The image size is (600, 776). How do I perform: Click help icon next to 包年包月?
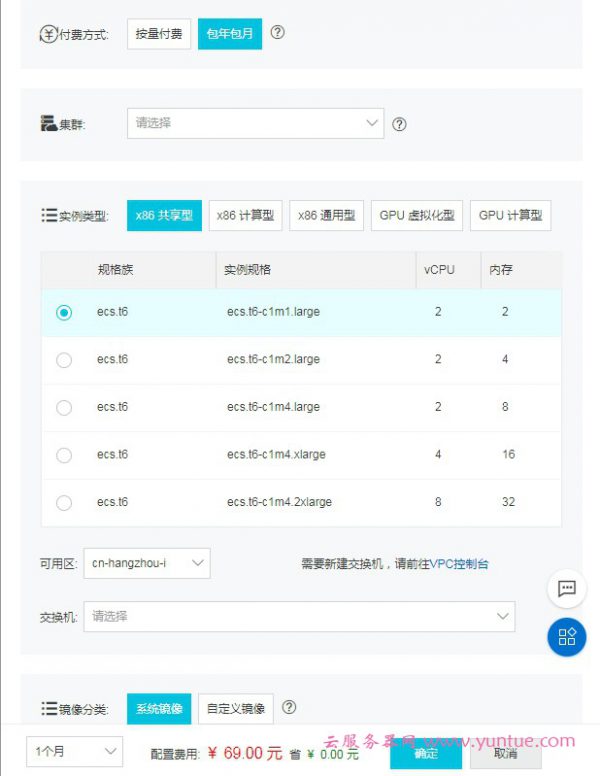[x=278, y=33]
